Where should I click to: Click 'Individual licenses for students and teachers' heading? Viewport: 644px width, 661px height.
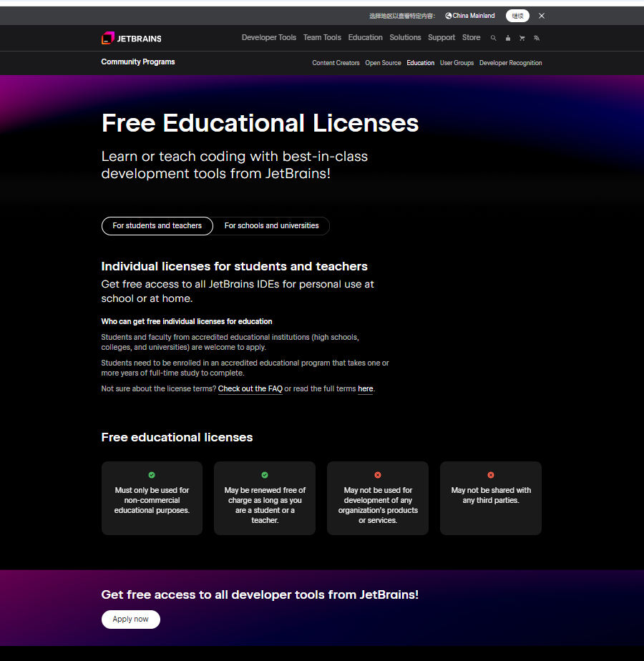[235, 266]
